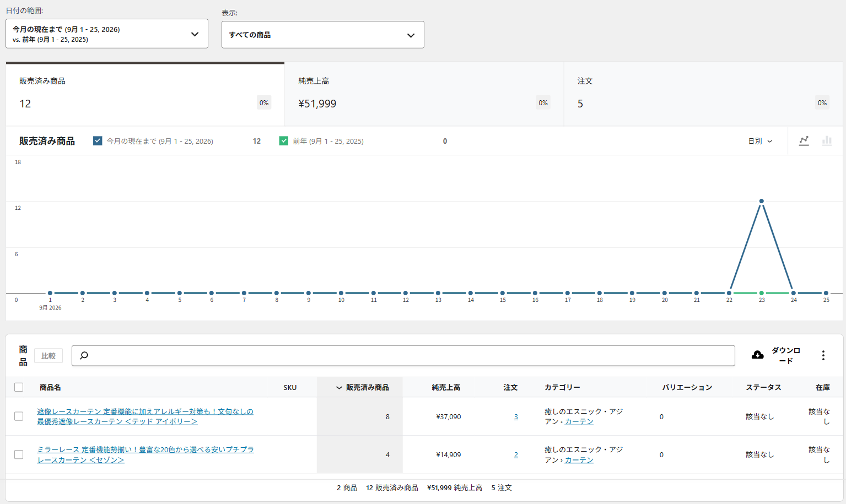Click the green previous-year point on day 23
This screenshot has width=846, height=504.
click(x=762, y=293)
